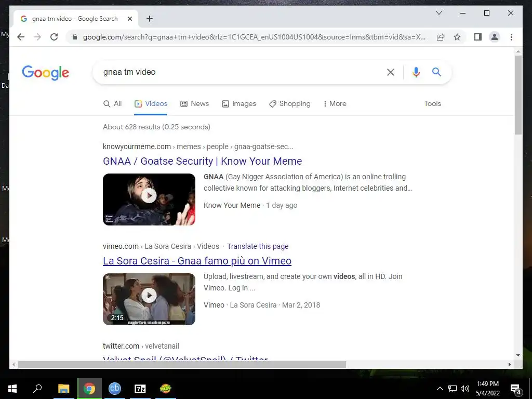Open the Chrome profile avatar
This screenshot has height=399, width=532.
click(x=495, y=37)
